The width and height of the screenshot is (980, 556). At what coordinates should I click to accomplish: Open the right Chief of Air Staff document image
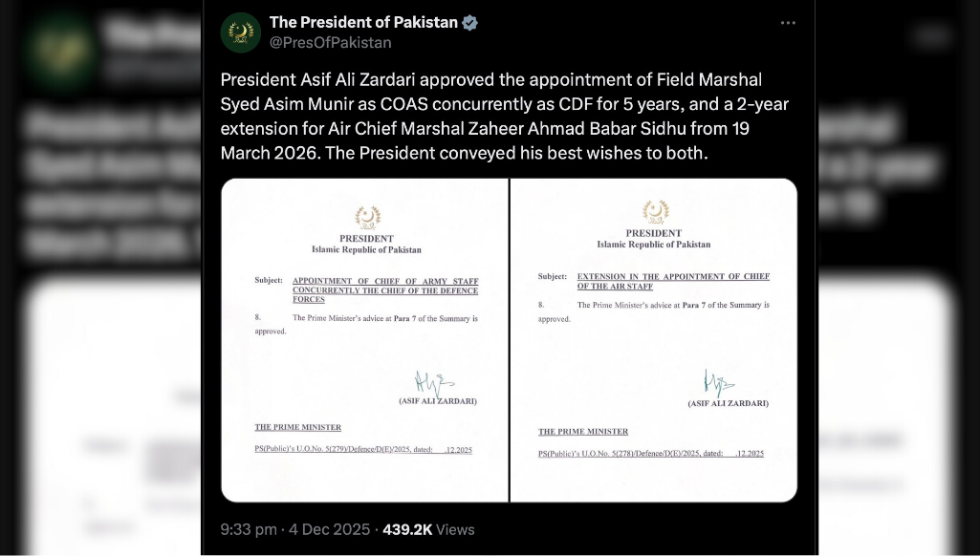[654, 340]
